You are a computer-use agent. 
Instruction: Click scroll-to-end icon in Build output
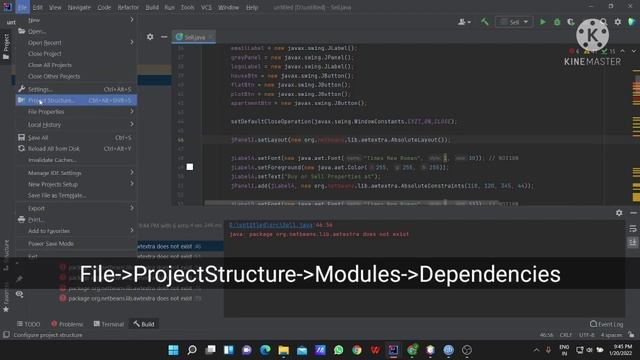(633, 243)
